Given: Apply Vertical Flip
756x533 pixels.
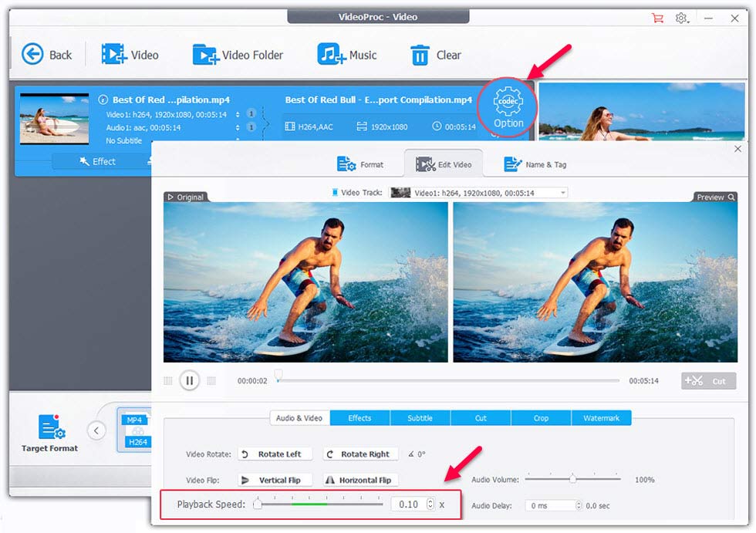Looking at the screenshot, I should (275, 480).
